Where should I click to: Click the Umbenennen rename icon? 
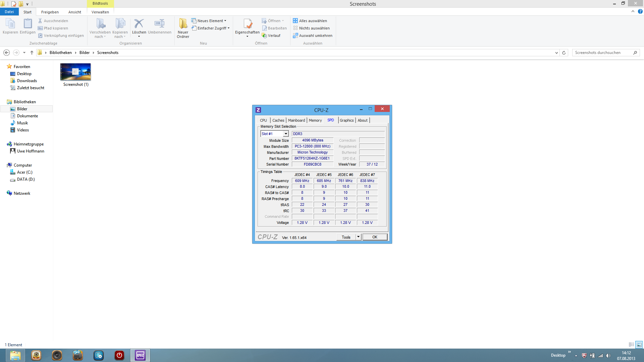159,24
